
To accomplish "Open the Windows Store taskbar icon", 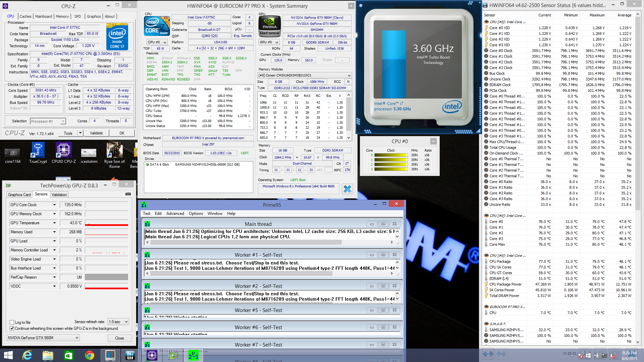I will pyautogui.click(x=69, y=355).
